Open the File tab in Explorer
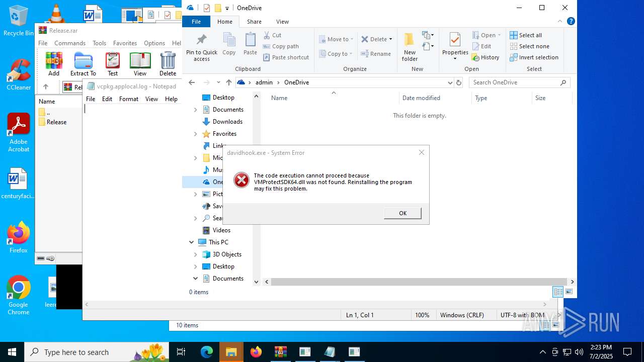Screen dimensions: 644x362 [196, 22]
